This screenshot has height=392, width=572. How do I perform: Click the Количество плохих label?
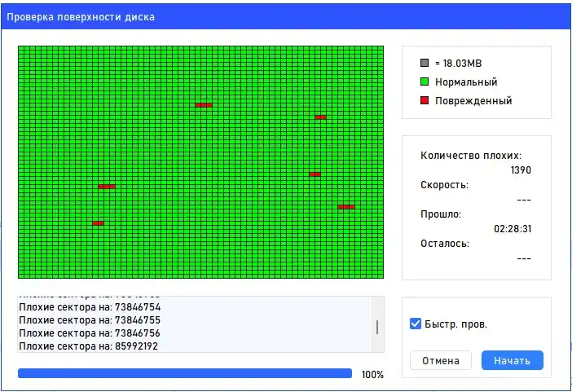[471, 156]
